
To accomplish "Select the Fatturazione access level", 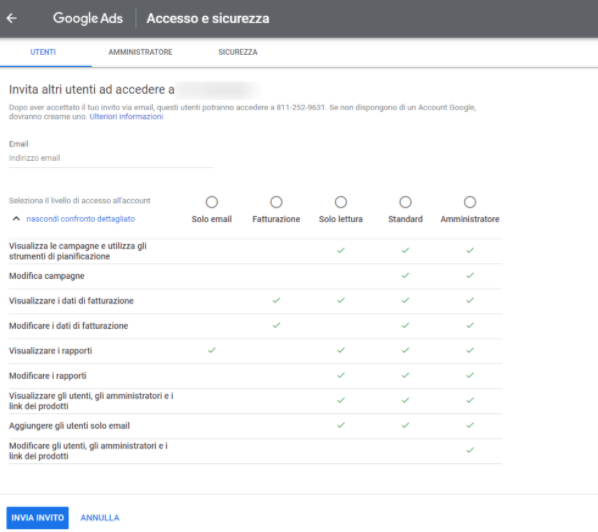I will tap(276, 202).
